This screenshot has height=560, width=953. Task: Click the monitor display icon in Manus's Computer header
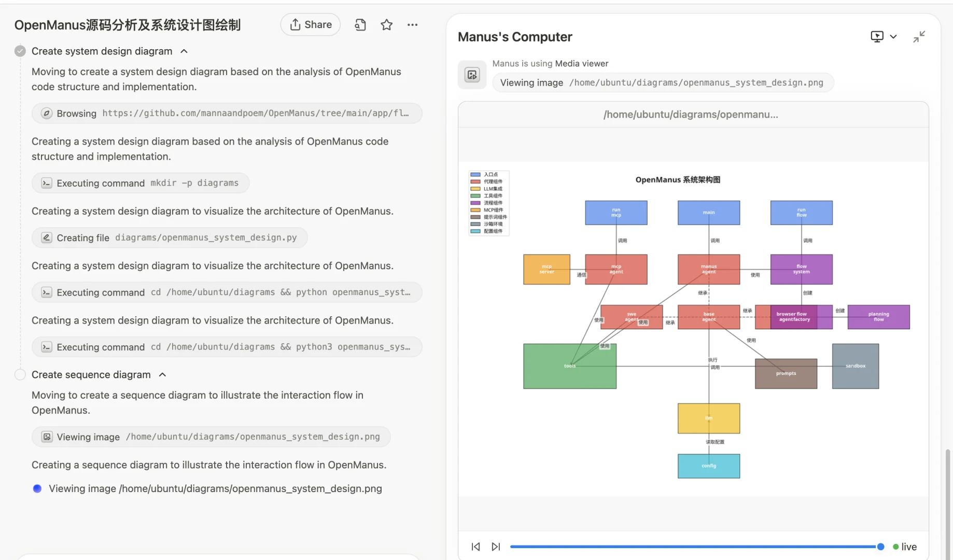click(877, 36)
